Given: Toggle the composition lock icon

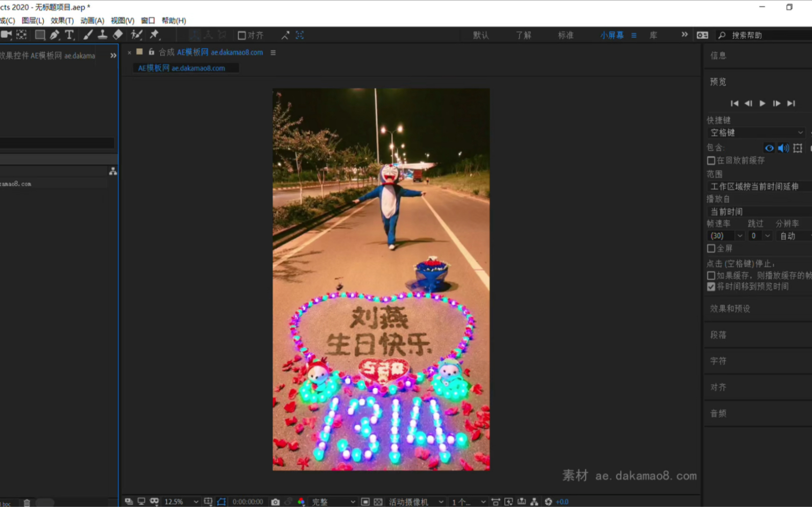Looking at the screenshot, I should 151,52.
